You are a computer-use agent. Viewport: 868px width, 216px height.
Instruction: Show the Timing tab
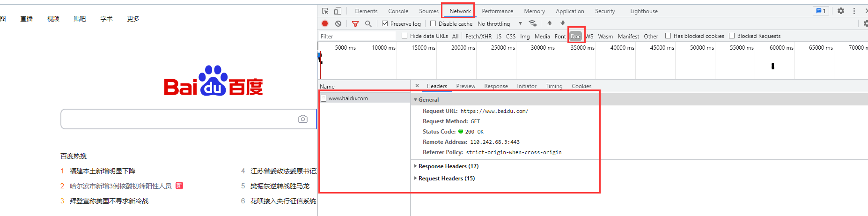point(554,86)
